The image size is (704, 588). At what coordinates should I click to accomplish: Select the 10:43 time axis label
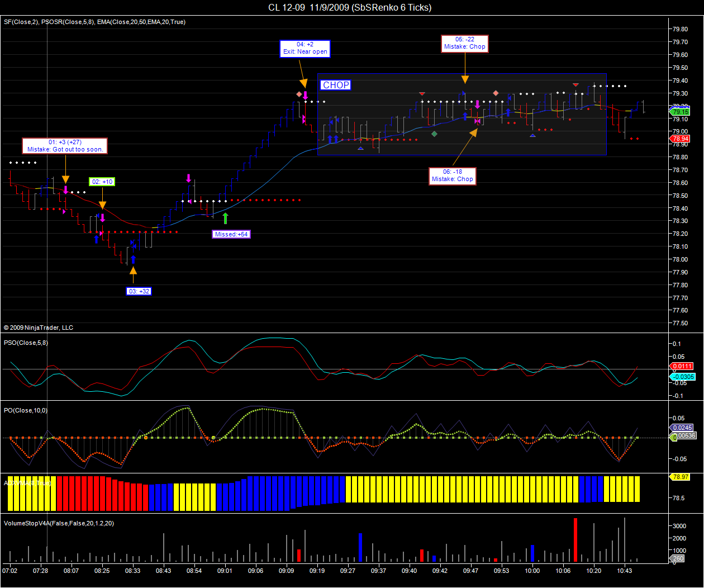(x=625, y=571)
